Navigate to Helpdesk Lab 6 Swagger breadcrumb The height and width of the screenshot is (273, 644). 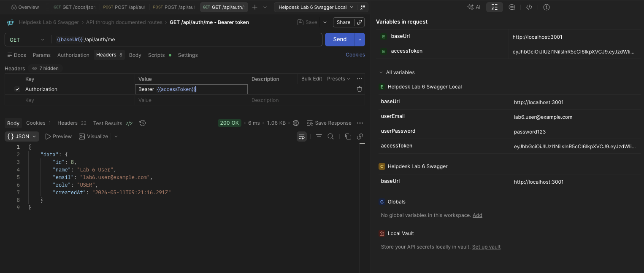coord(49,22)
